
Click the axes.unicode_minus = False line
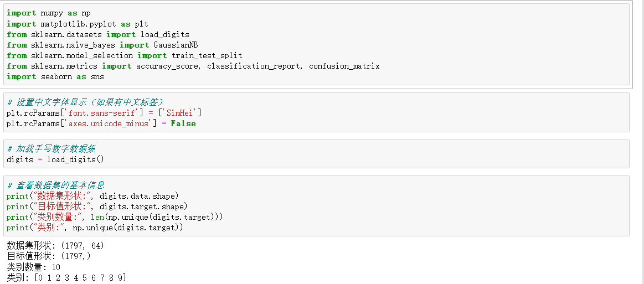101,123
